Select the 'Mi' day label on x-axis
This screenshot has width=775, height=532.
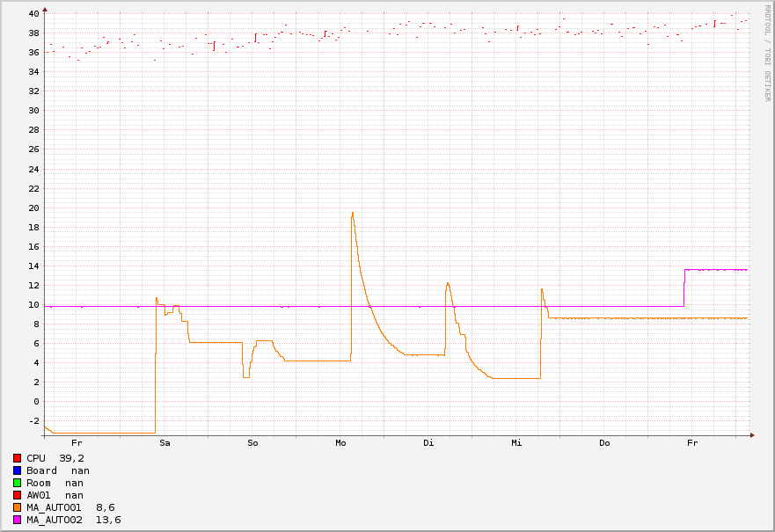pyautogui.click(x=516, y=443)
